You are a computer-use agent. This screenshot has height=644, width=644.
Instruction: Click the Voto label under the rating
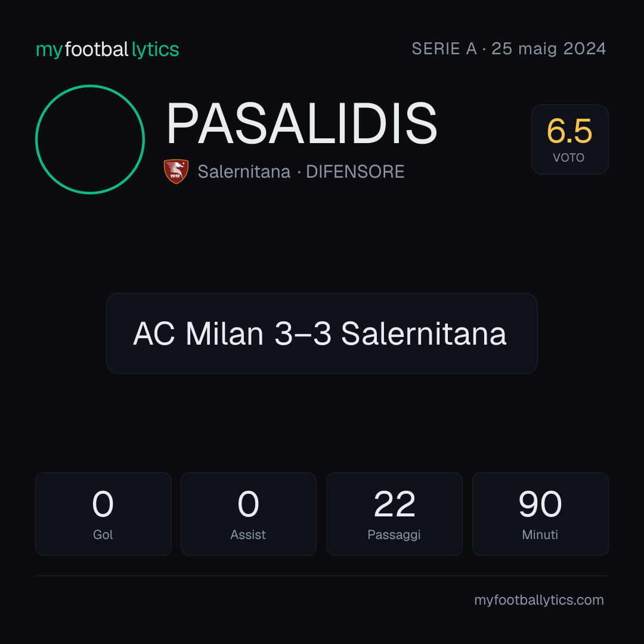coord(568,157)
